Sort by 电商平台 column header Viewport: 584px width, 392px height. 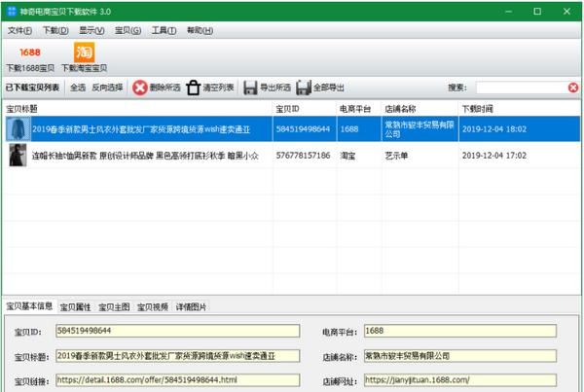[x=359, y=109]
